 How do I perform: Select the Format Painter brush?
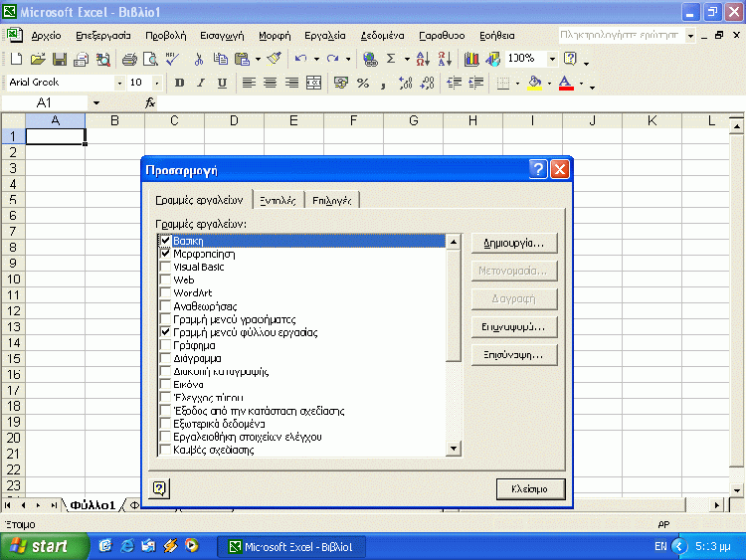coord(275,59)
